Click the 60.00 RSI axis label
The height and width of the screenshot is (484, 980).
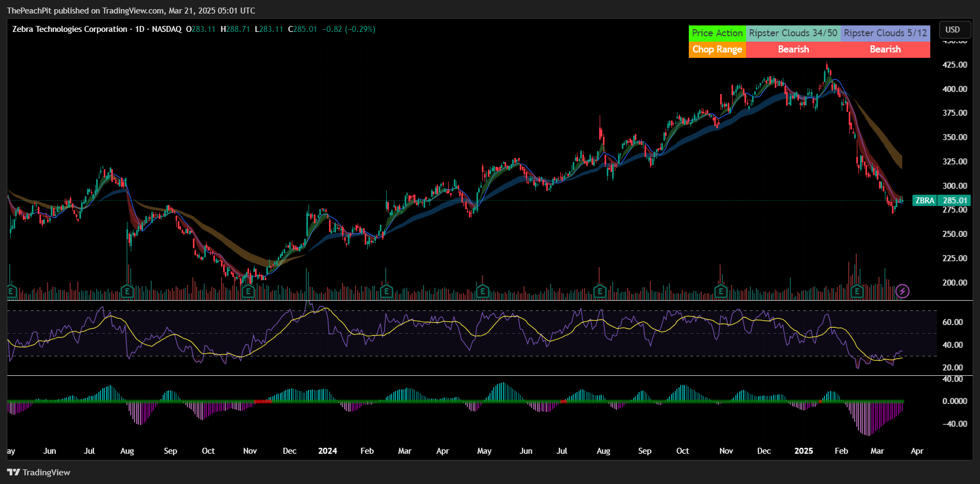coord(952,322)
